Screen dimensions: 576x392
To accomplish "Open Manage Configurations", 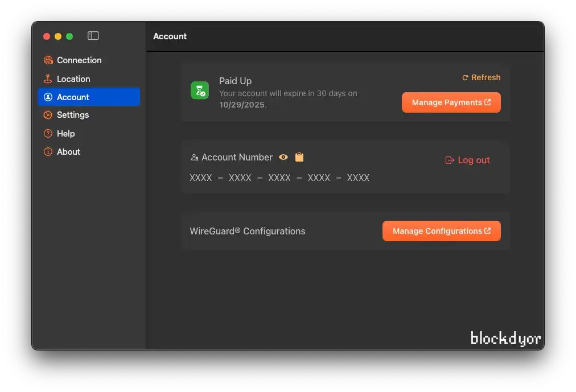I will [x=442, y=231].
